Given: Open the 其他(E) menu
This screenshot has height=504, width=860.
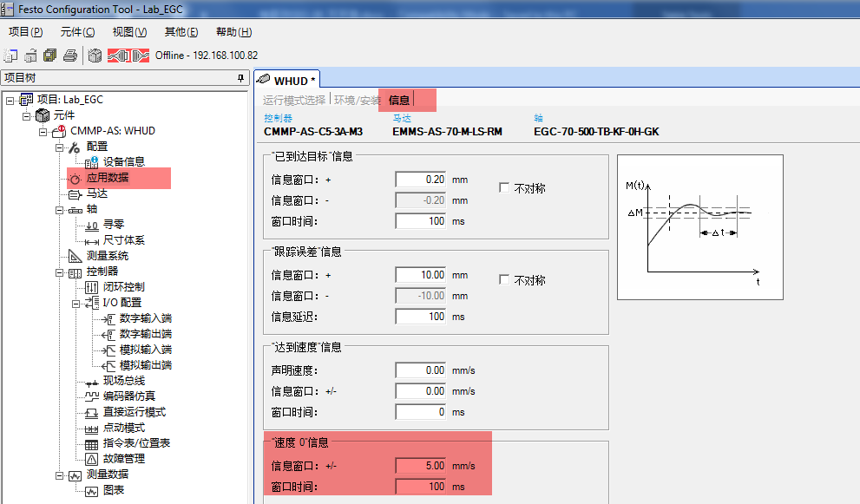Looking at the screenshot, I should point(181,32).
